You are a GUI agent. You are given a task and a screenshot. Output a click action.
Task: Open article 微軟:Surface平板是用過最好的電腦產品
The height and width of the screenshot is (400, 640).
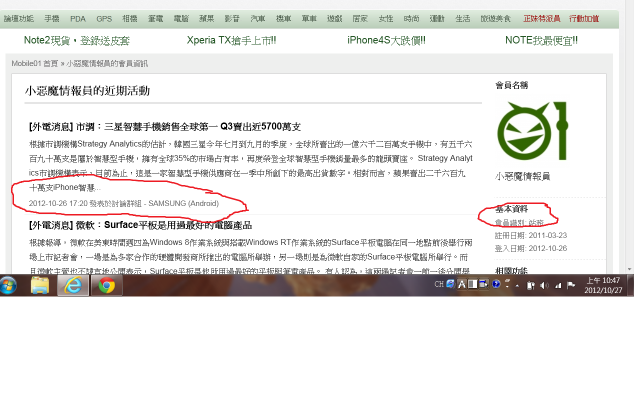tap(140, 225)
